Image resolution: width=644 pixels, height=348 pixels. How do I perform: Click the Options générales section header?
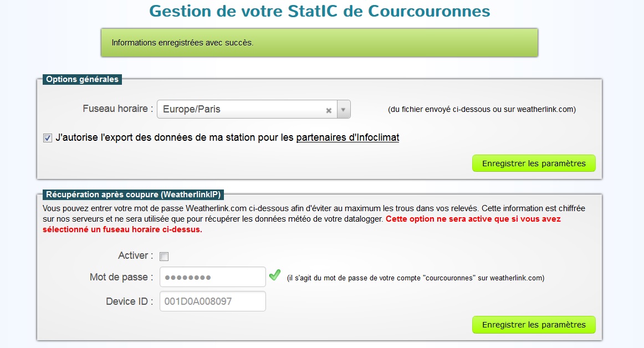coord(82,79)
